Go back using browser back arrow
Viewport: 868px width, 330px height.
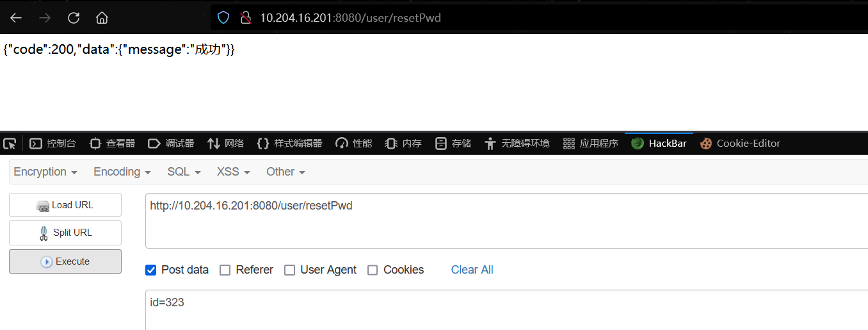coord(16,18)
